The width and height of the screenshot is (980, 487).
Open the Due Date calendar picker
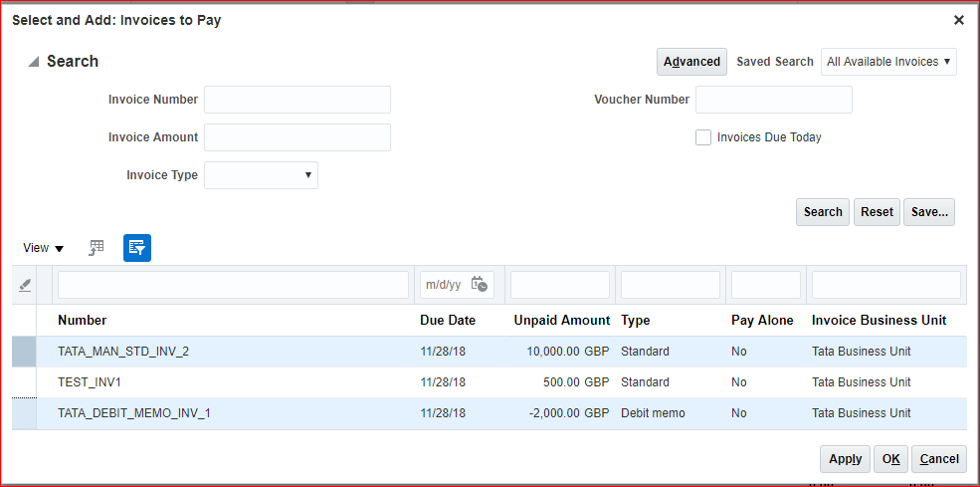pos(480,285)
